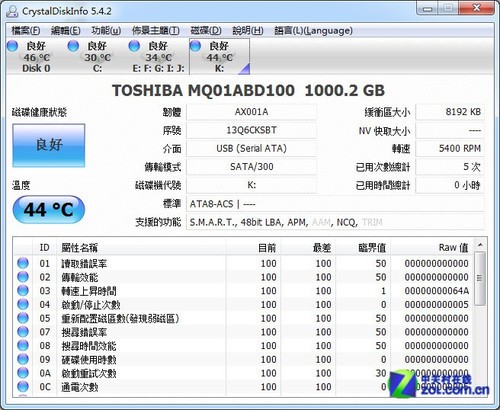The width and height of the screenshot is (500, 410).
Task: Open the 語言(L)(Language) menu
Action: (x=313, y=31)
